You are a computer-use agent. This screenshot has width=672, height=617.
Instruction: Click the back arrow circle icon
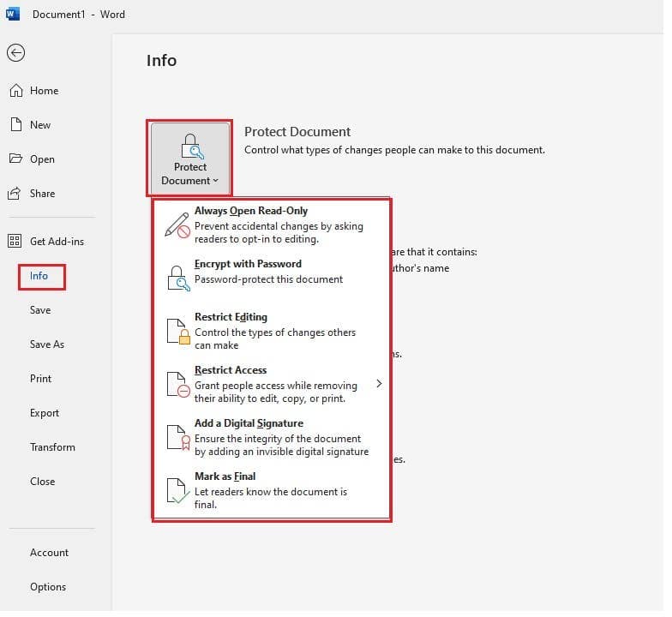coord(15,53)
